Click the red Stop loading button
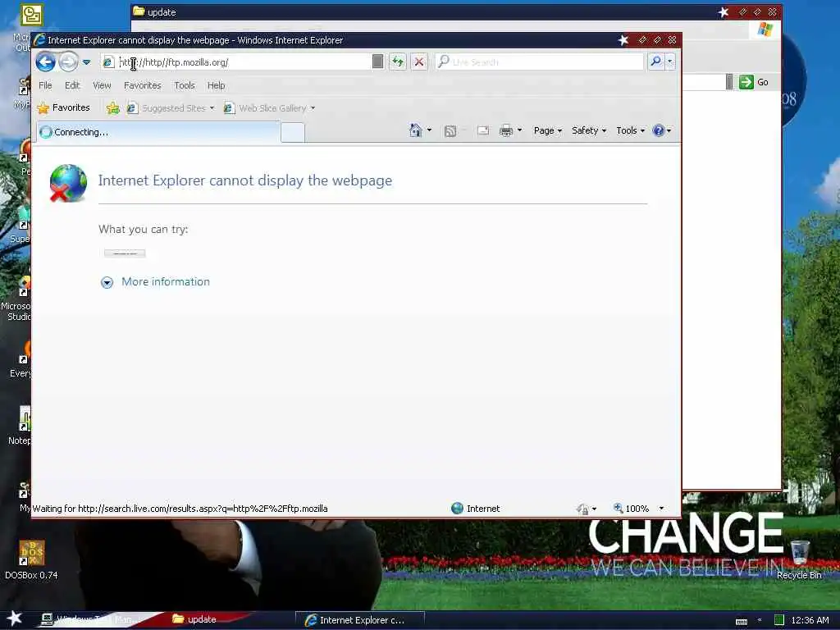The image size is (840, 630). point(419,62)
